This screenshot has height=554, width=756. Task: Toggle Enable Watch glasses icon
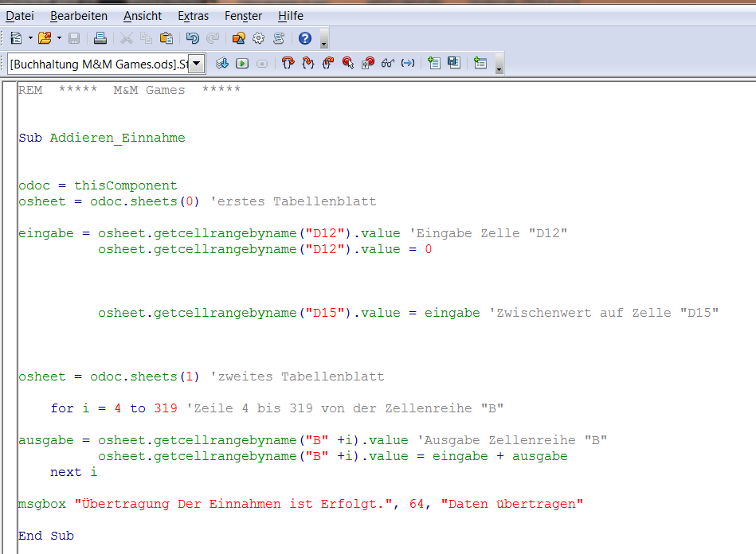pyautogui.click(x=388, y=63)
